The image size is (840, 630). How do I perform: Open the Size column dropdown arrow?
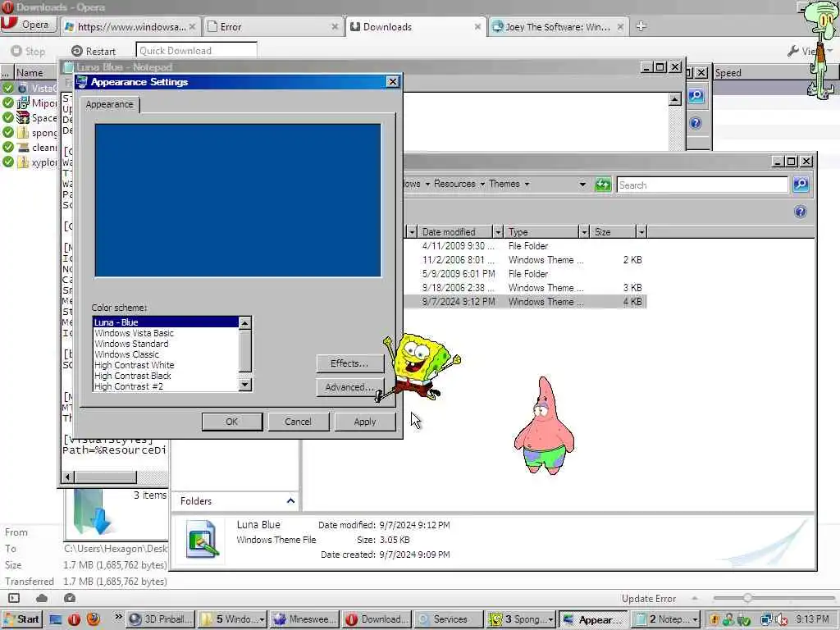(641, 232)
